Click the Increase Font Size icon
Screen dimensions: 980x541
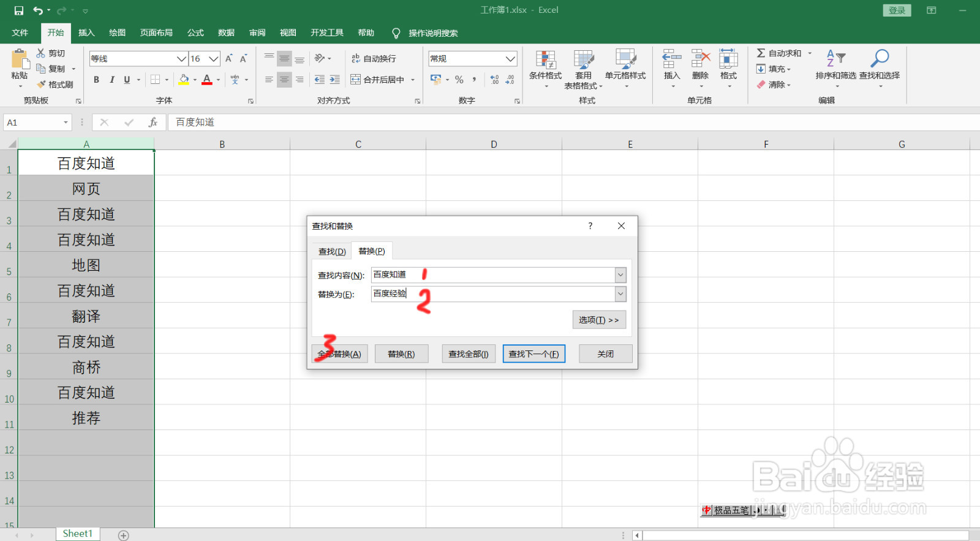click(x=228, y=59)
